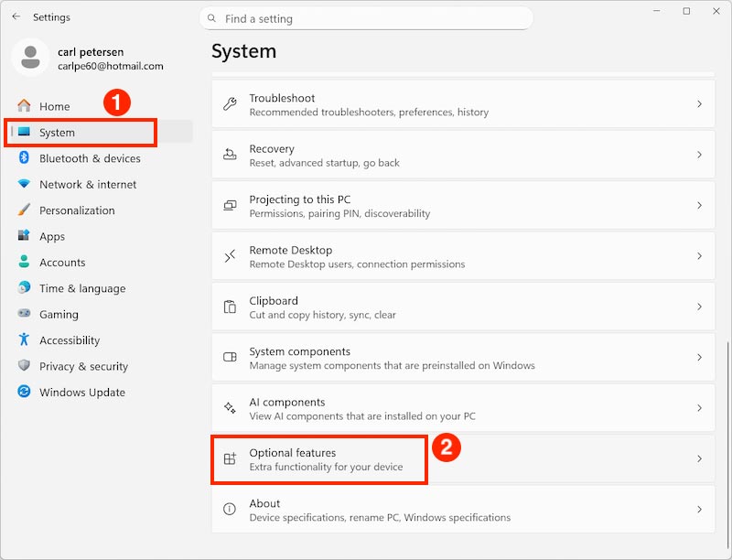Click the Windows Update sync icon
Viewport: 732px width, 560px height.
[24, 393]
